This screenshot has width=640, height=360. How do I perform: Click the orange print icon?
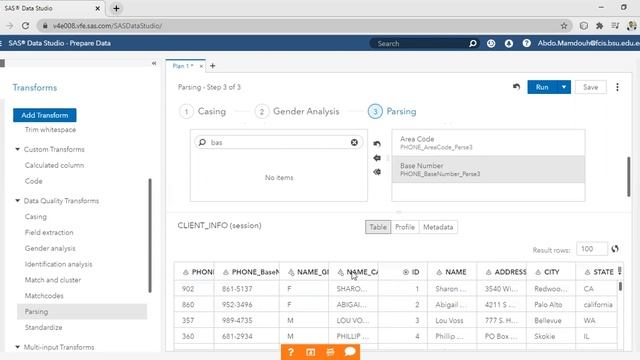pos(330,352)
